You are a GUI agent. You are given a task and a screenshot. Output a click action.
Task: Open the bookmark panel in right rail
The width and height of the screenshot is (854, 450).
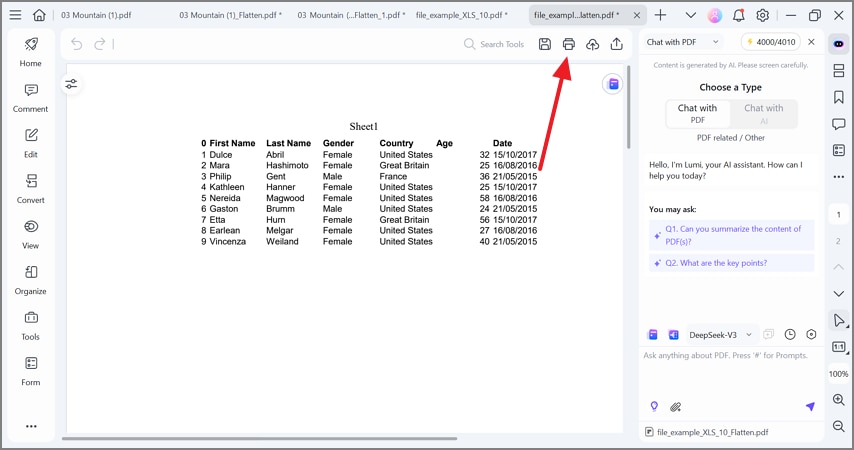coord(839,97)
